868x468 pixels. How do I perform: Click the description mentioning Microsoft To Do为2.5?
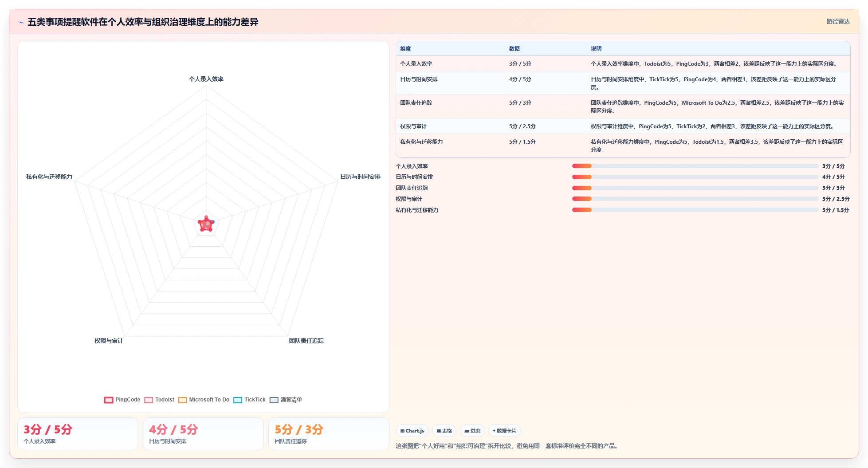[718, 107]
